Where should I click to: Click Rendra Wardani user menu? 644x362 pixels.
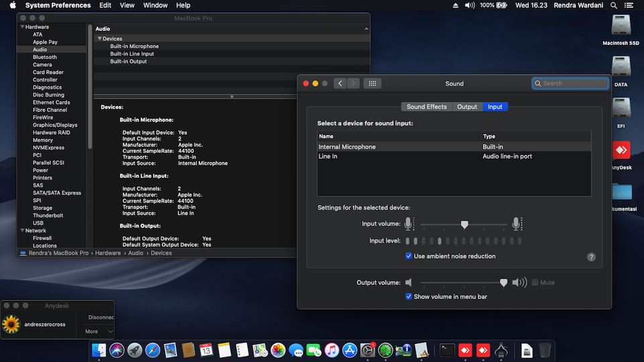pos(578,5)
